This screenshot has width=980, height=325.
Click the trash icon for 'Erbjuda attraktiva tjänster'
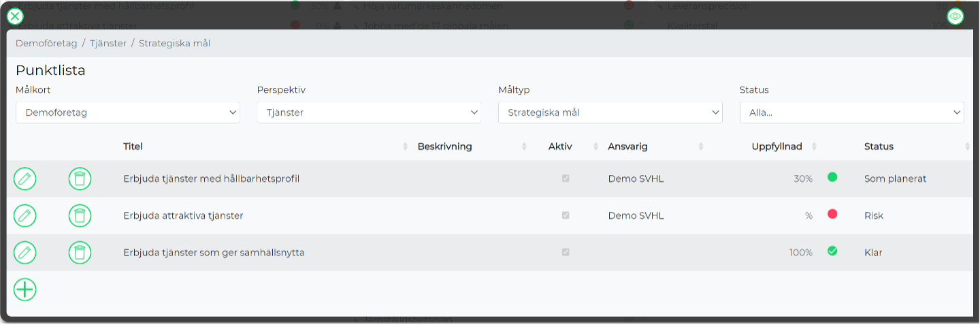(80, 215)
